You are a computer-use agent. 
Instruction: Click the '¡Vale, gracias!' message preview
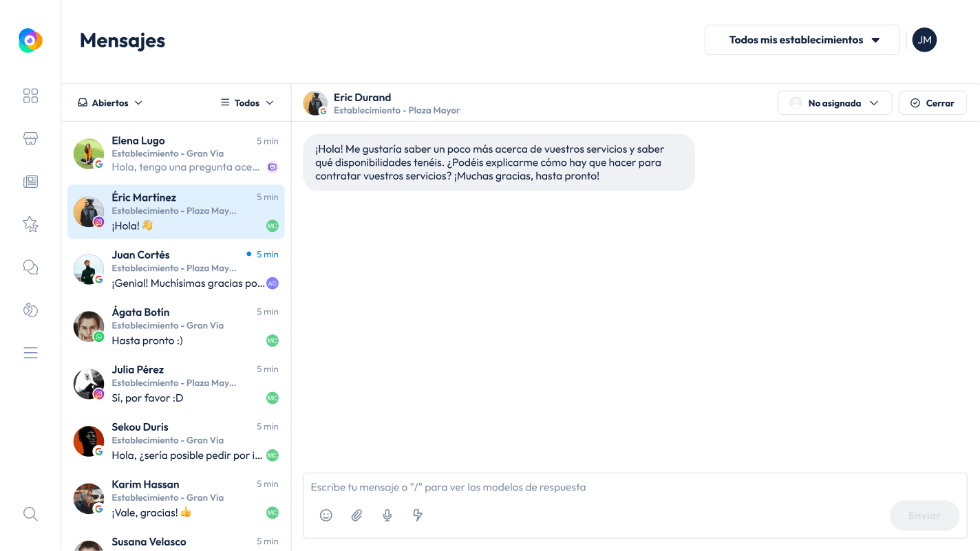point(151,512)
